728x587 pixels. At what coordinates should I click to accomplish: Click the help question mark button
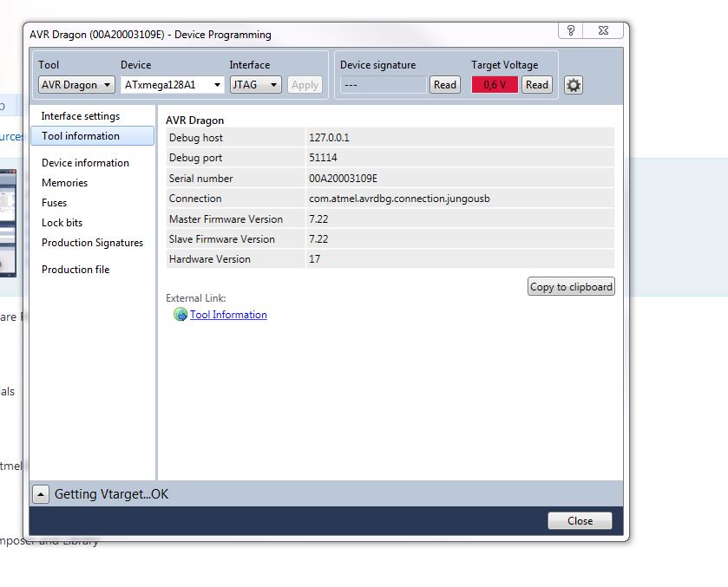571,30
